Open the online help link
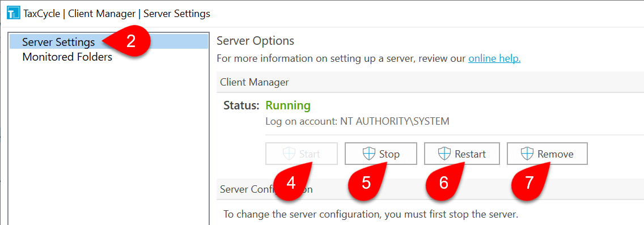 494,58
